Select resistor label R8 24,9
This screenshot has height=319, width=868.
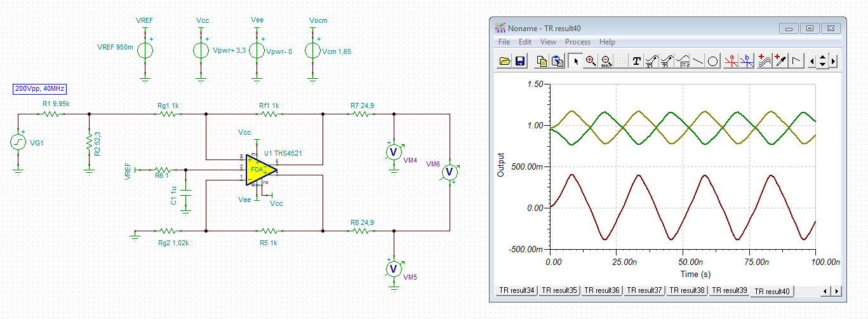(x=363, y=222)
